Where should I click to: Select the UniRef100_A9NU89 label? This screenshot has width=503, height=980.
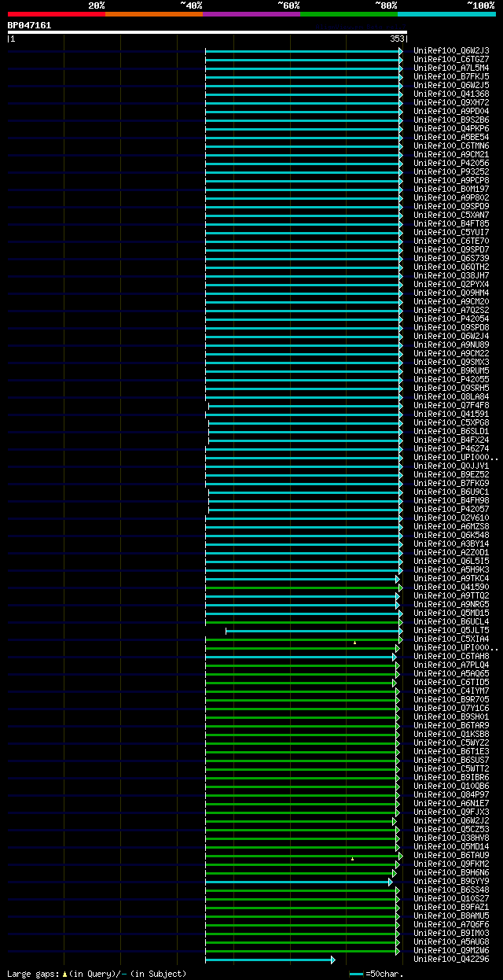point(451,344)
